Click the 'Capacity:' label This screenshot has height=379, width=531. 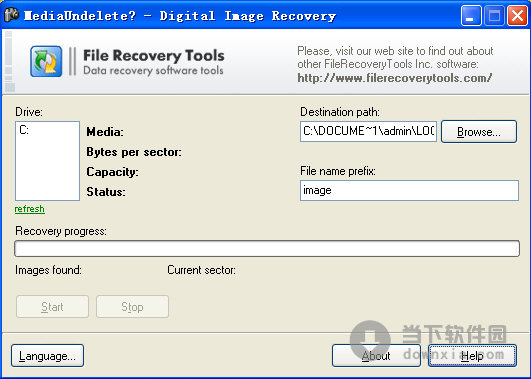(x=112, y=172)
